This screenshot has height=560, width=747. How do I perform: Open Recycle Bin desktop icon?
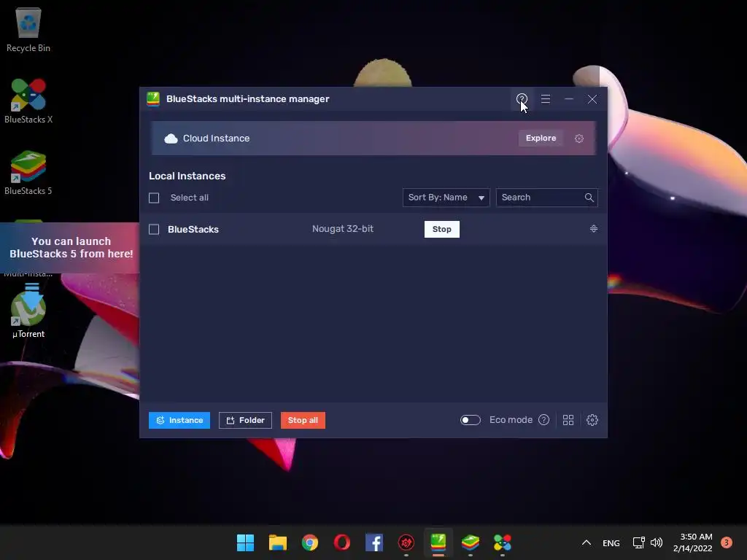28,29
